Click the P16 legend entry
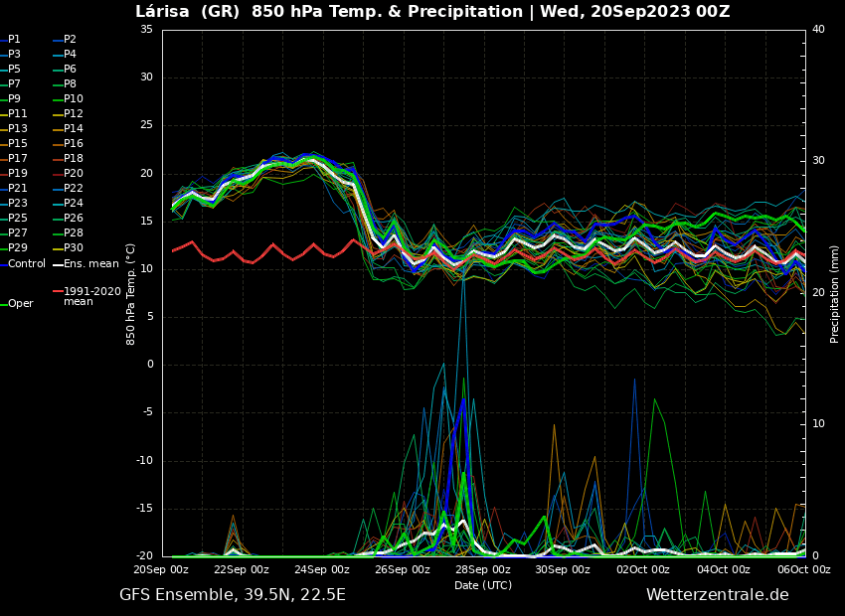Screen dimensions: 845x616 coord(74,144)
